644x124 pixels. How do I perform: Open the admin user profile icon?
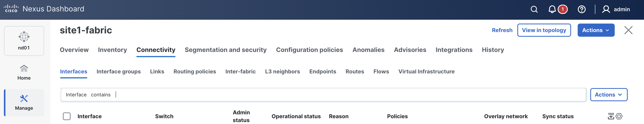606,9
